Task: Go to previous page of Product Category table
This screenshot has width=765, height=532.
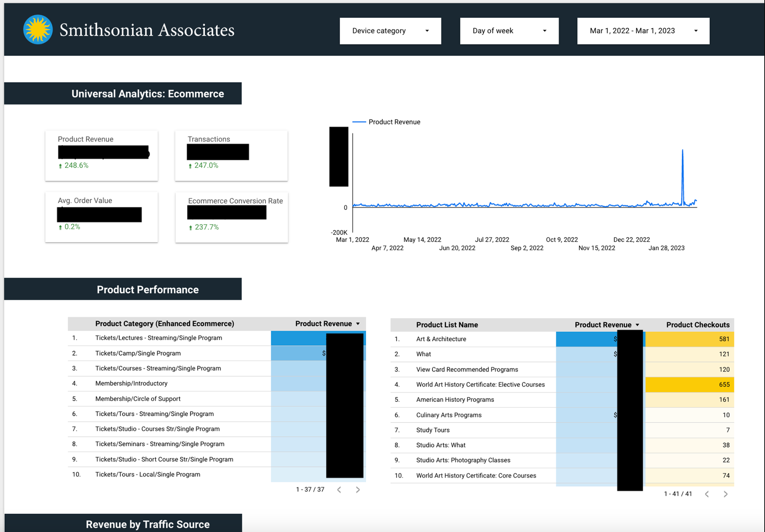Action: pos(339,490)
